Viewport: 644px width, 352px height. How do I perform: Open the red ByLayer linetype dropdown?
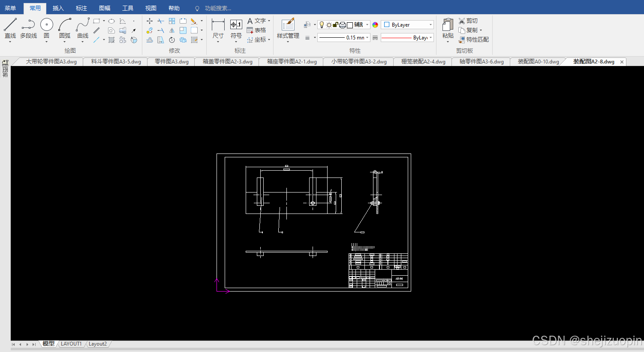pyautogui.click(x=407, y=38)
